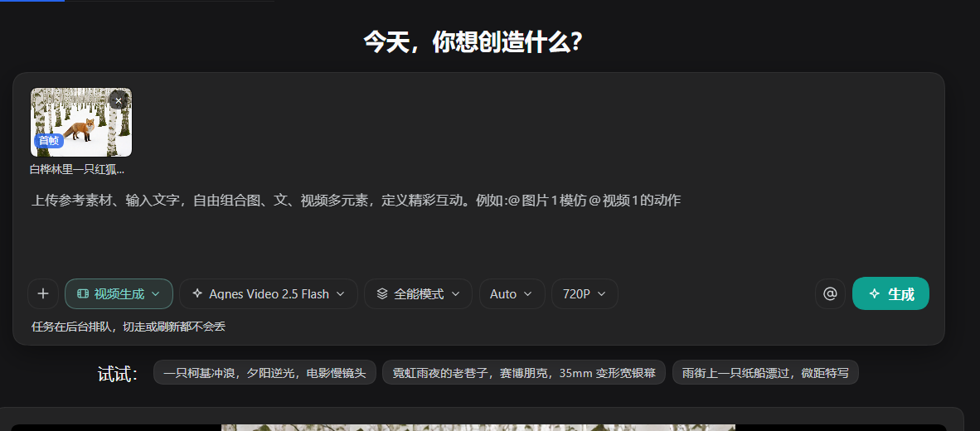This screenshot has width=980, height=431.
Task: Try the 霓虹雨夜的老巷子 suggestion
Action: (x=524, y=372)
